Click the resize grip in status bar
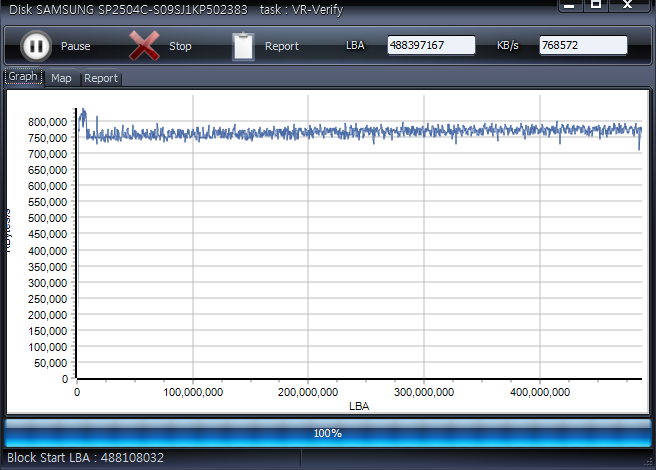Image resolution: width=656 pixels, height=470 pixels. [649, 462]
